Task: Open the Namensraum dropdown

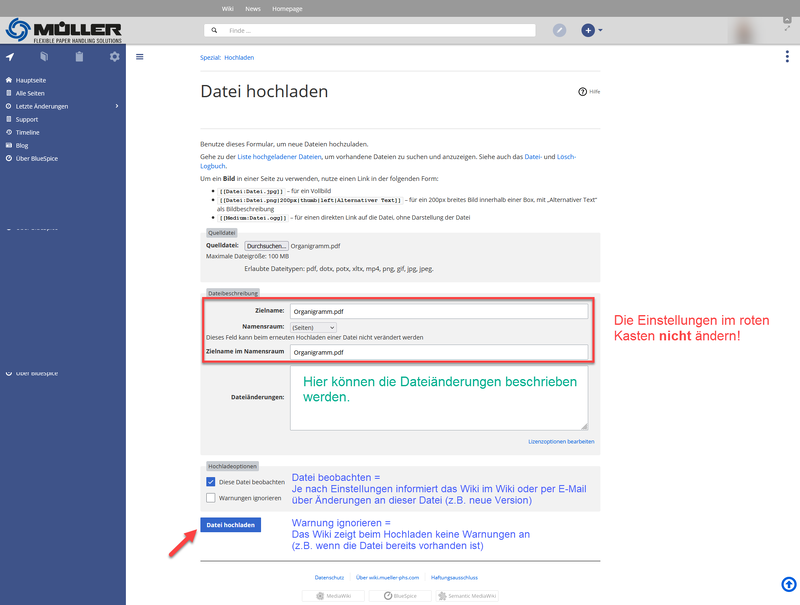Action: coord(313,327)
